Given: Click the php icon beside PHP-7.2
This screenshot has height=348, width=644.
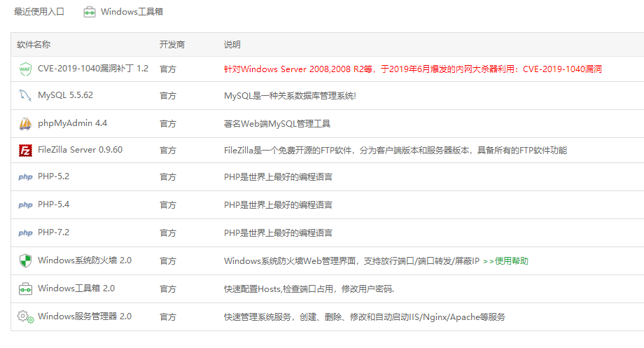Looking at the screenshot, I should pyautogui.click(x=25, y=233).
